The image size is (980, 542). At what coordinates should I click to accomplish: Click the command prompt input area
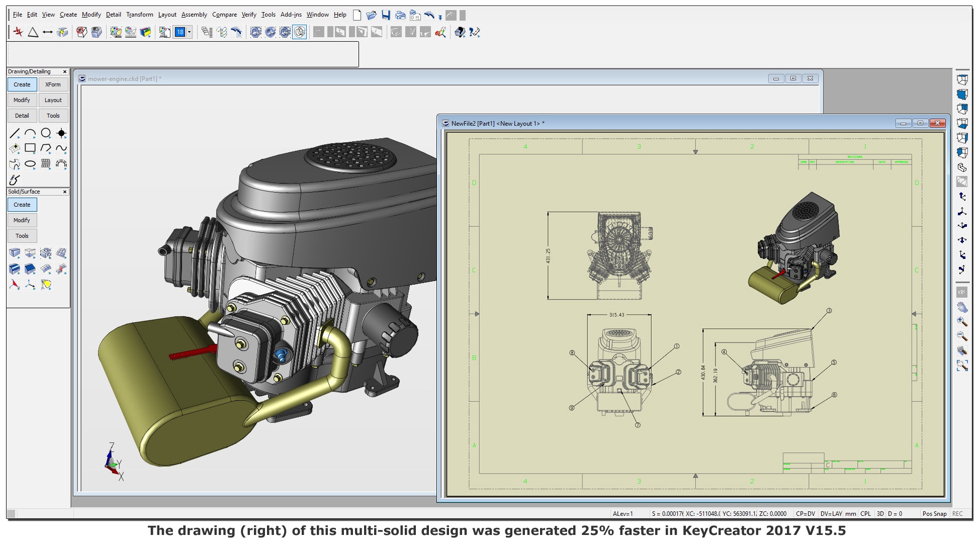click(183, 54)
